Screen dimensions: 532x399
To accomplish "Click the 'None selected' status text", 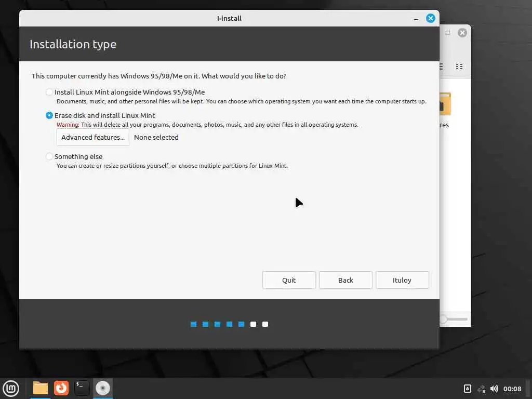I will pyautogui.click(x=156, y=137).
